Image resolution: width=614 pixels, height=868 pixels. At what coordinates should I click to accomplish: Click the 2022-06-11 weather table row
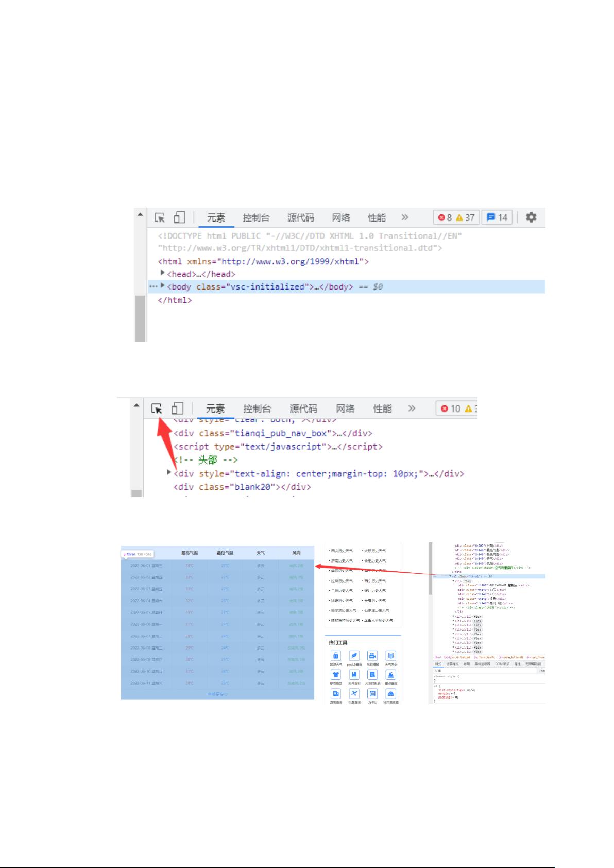[x=217, y=683]
